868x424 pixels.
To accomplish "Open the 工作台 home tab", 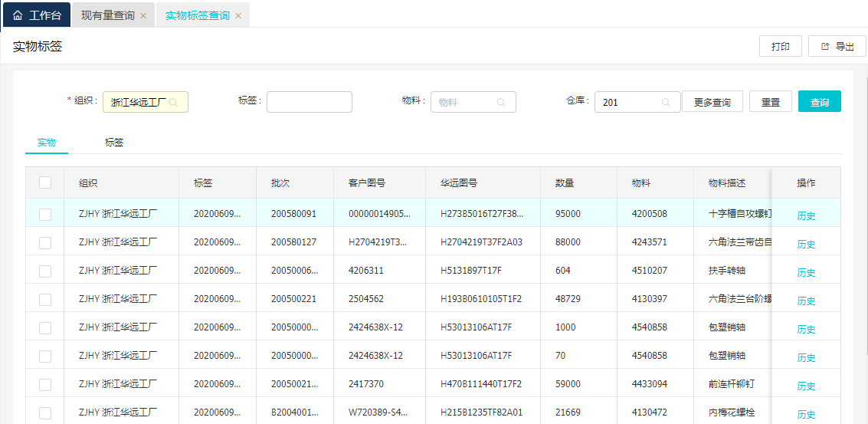I will pos(37,15).
